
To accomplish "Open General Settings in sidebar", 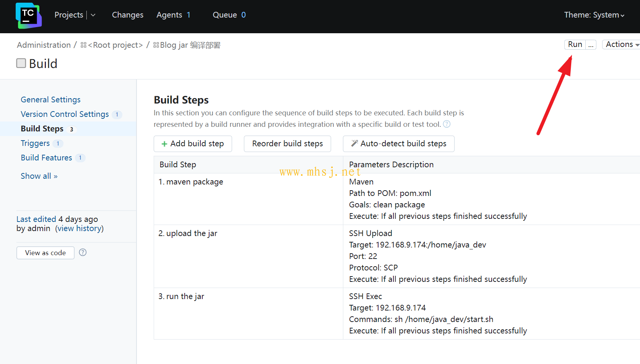I will point(50,100).
